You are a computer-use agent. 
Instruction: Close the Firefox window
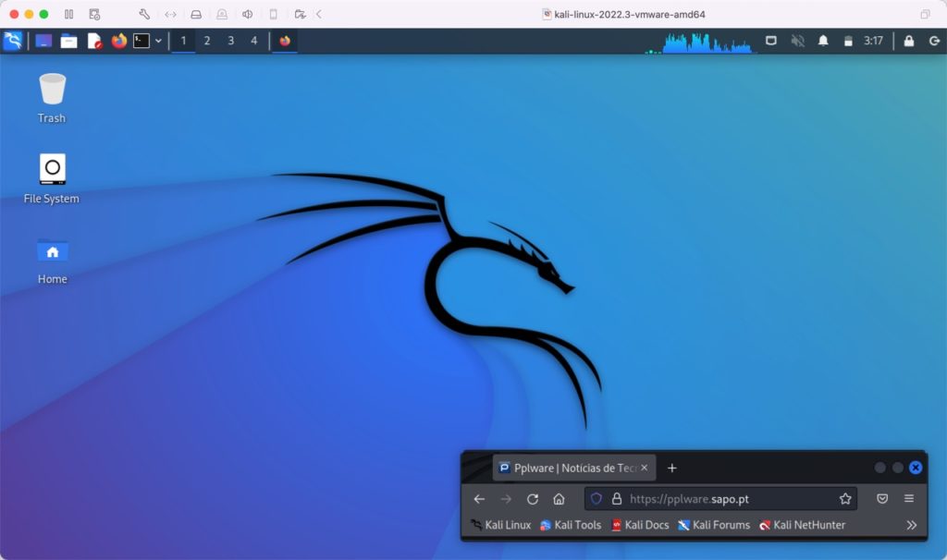916,468
